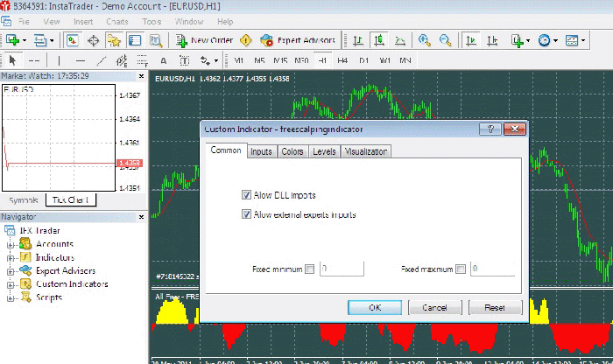Screen dimensions: 613x364
Task: Switch to M1 timeframe
Action: (238, 60)
